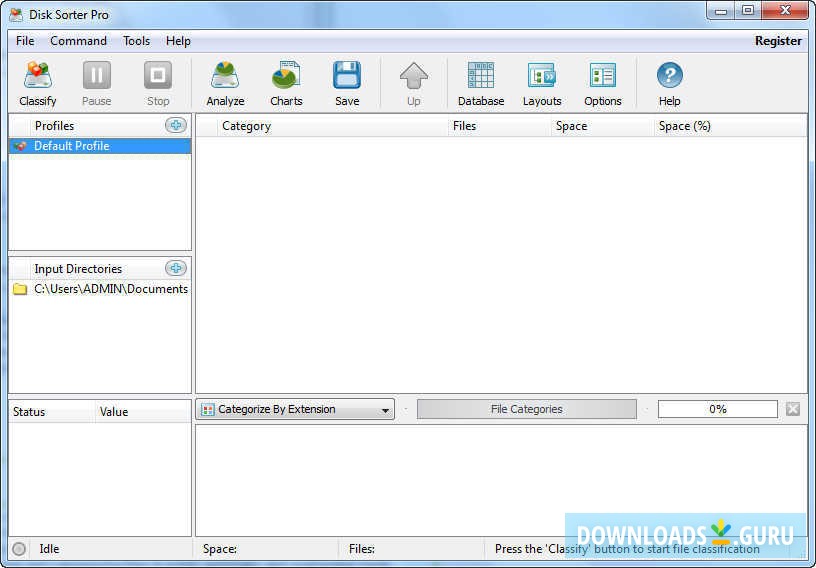Expand the Categorize By Extension dropdown

tap(295, 409)
